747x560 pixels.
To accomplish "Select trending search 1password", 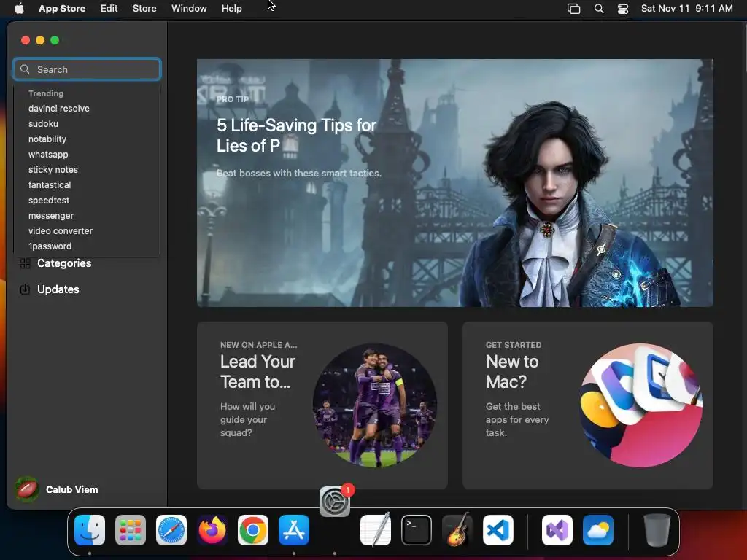I will pos(50,246).
